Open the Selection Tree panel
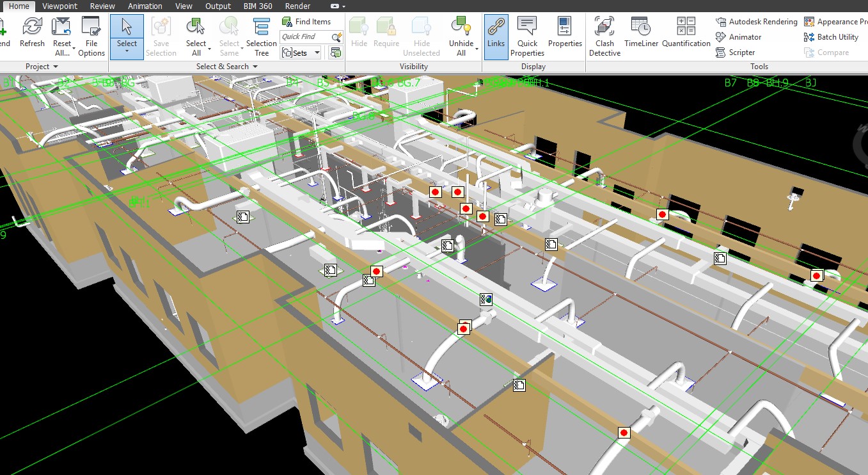 tap(261, 36)
